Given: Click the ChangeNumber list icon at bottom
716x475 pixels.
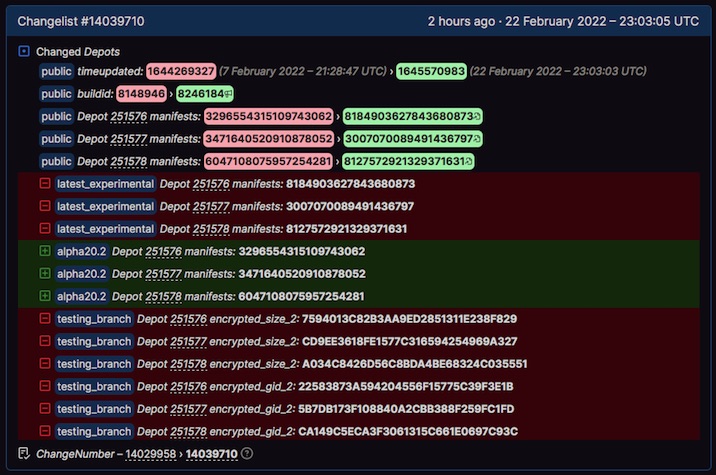Looking at the screenshot, I should pyautogui.click(x=24, y=453).
